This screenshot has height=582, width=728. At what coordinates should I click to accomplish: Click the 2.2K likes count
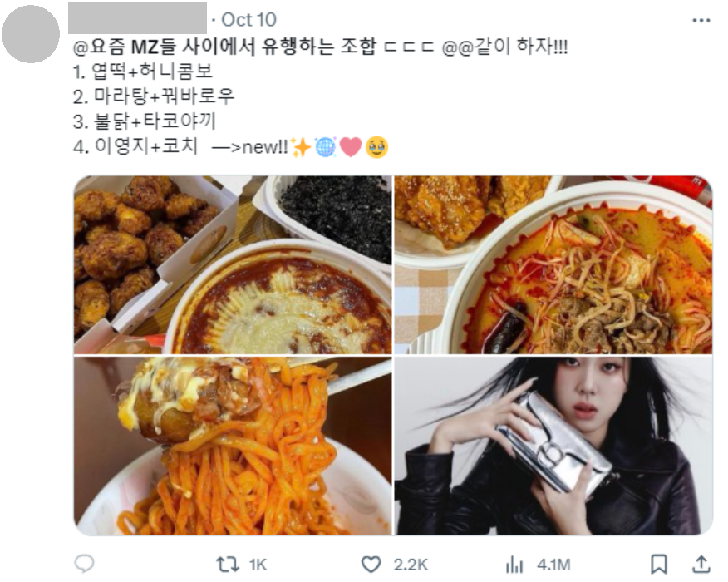(411, 565)
